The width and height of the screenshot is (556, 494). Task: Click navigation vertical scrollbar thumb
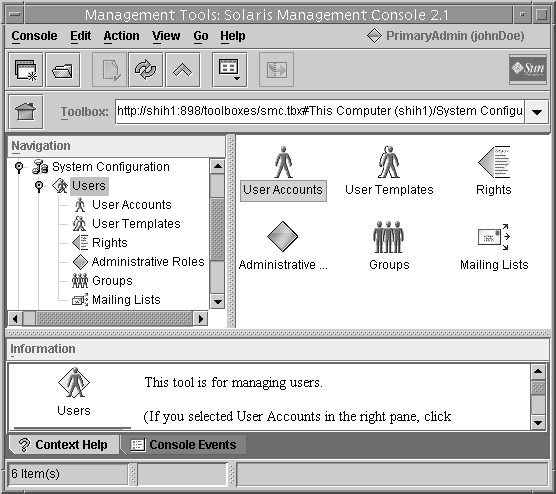(217, 229)
